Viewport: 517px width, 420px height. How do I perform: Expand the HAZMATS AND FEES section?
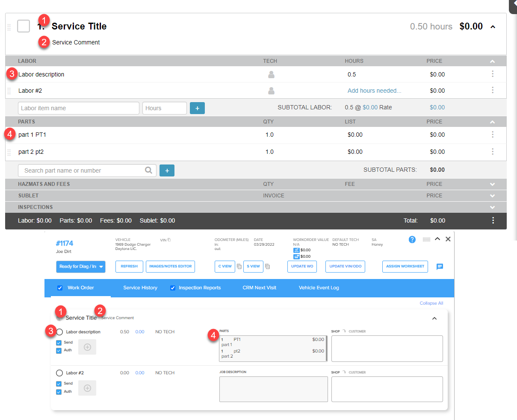tap(492, 184)
